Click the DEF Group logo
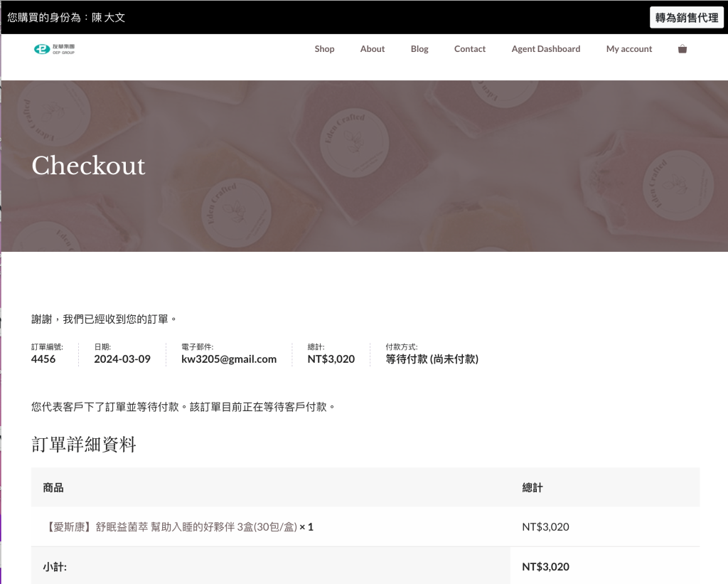 [x=54, y=49]
